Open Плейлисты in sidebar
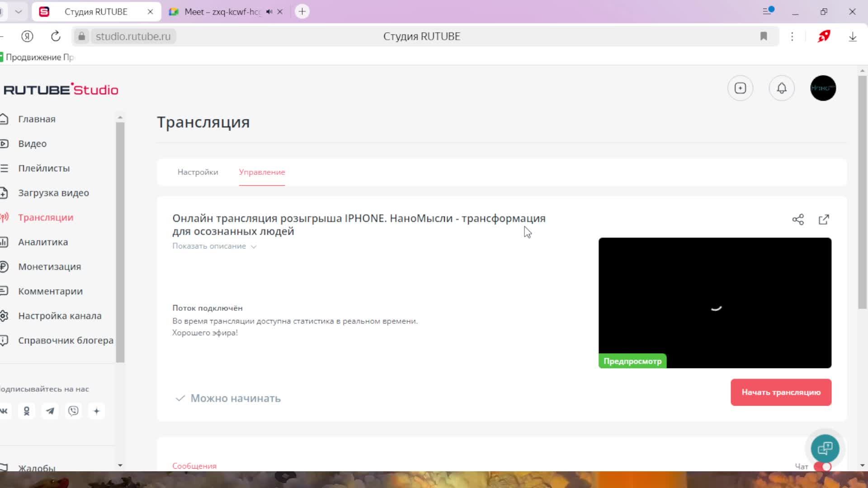Viewport: 868px width, 488px height. (44, 168)
